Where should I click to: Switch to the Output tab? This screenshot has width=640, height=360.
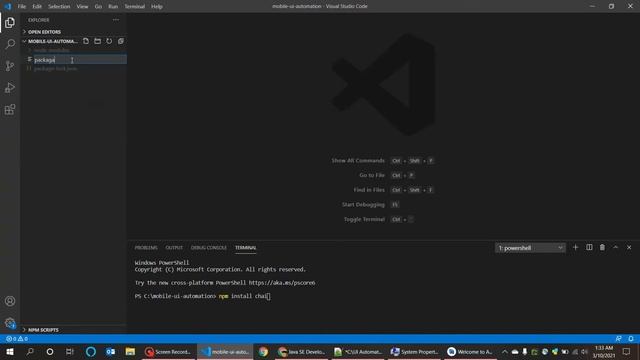[x=174, y=248]
